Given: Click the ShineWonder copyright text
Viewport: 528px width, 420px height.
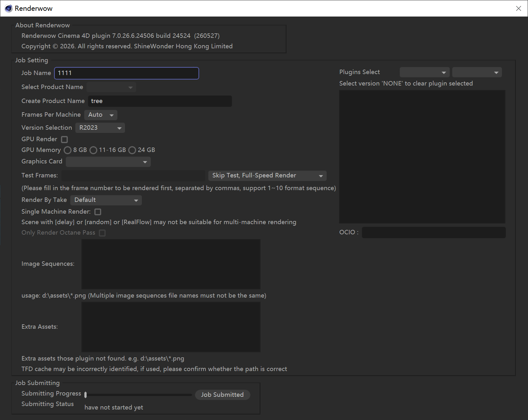Looking at the screenshot, I should pos(127,46).
